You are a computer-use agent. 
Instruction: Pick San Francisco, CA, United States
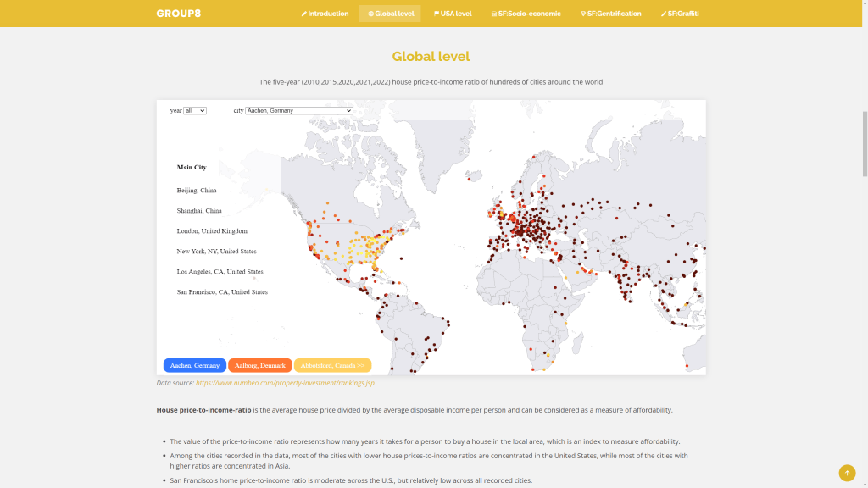coord(222,292)
